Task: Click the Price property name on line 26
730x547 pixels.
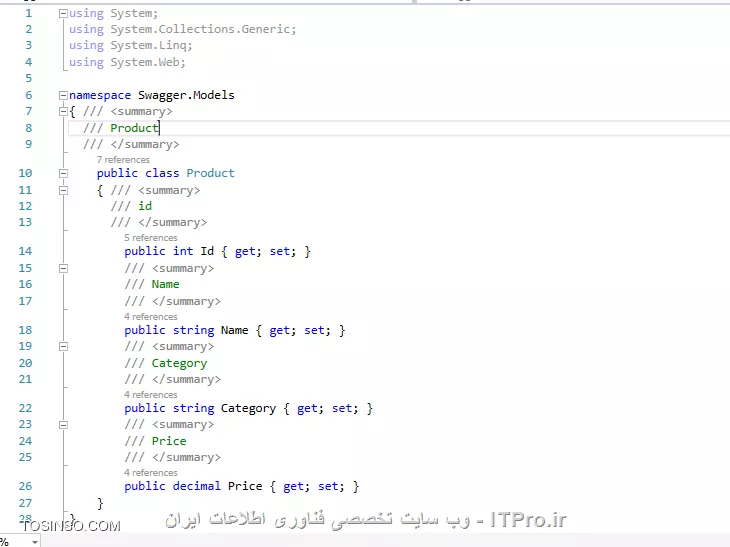Action: (x=245, y=486)
